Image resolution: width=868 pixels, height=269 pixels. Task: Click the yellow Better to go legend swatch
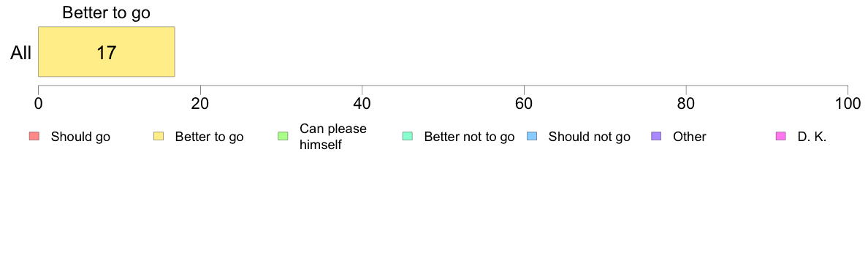[x=159, y=136]
